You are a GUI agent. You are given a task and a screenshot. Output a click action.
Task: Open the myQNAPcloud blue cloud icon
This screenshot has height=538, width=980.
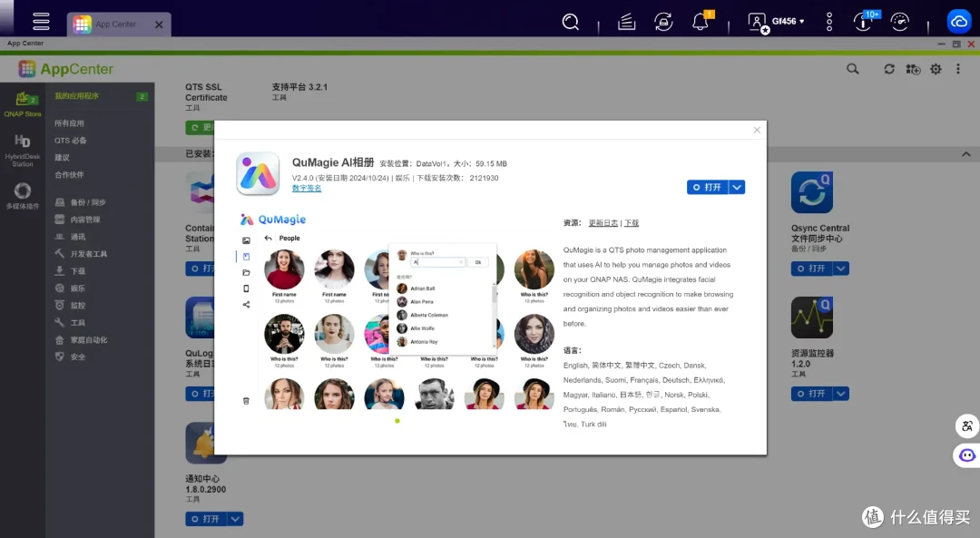[959, 22]
